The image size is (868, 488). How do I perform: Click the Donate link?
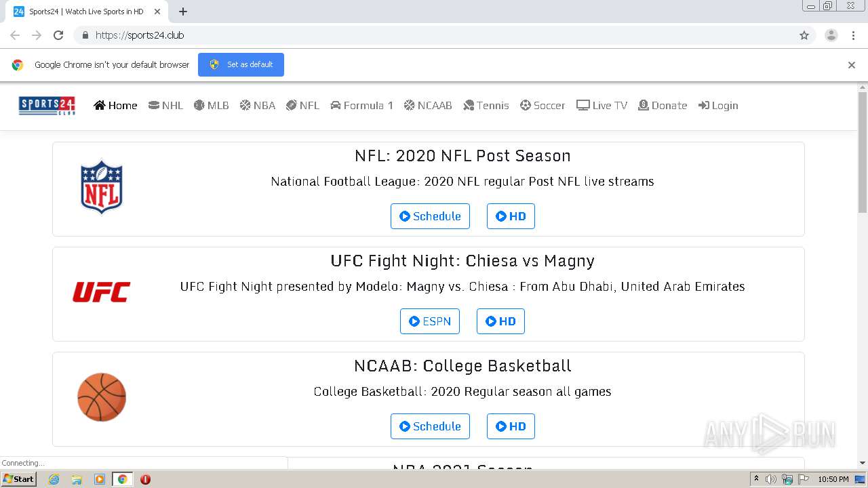click(x=663, y=105)
